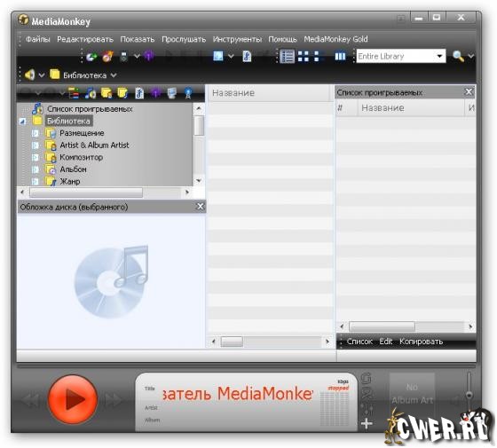Open the Редактировать menu

(85, 39)
